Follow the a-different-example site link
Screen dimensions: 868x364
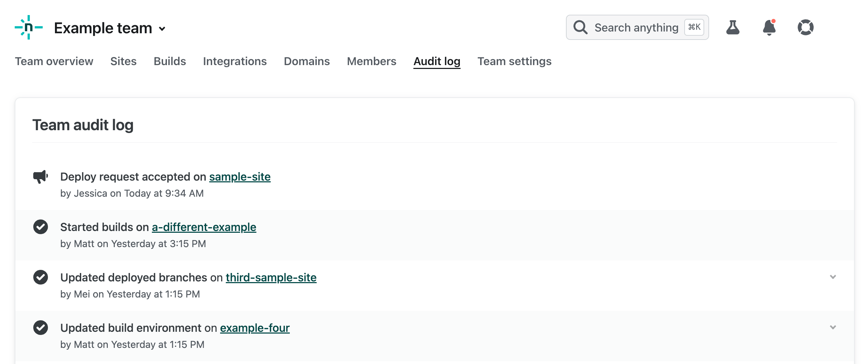click(204, 227)
